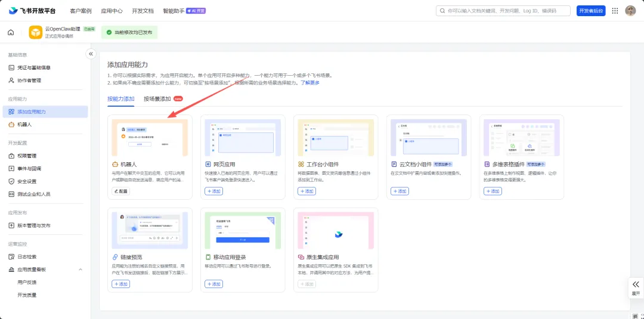644x319 pixels.
Task: Click the 云OpenClaw助理 app icon
Action: (x=35, y=32)
